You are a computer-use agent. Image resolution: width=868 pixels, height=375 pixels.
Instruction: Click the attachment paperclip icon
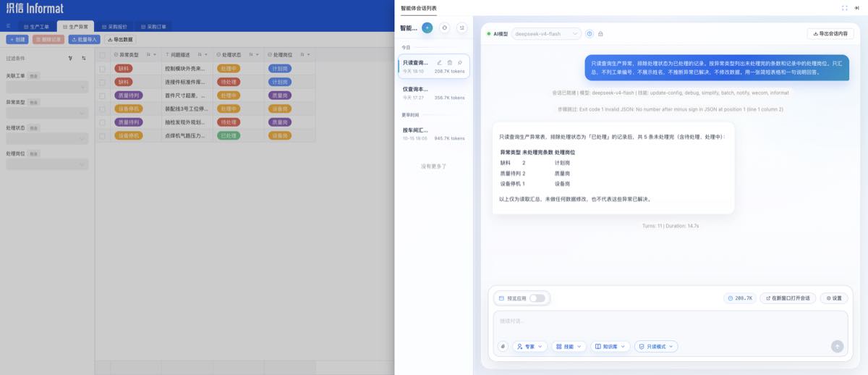pyautogui.click(x=503, y=346)
